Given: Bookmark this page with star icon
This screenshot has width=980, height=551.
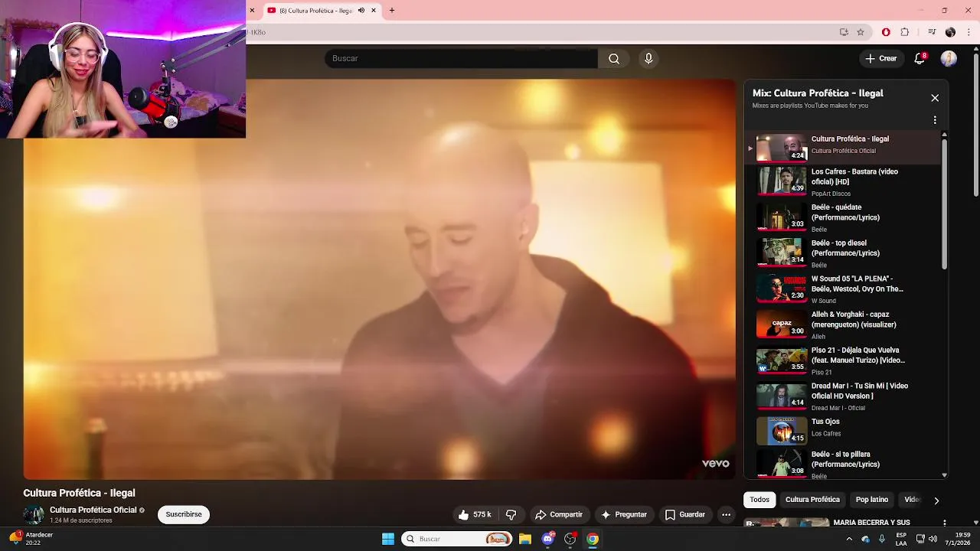Looking at the screenshot, I should (861, 32).
